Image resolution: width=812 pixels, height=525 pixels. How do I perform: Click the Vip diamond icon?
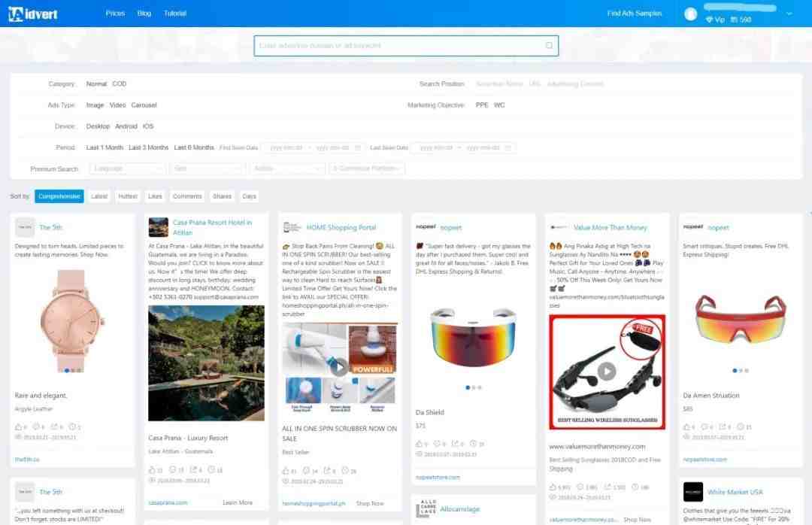(709, 20)
